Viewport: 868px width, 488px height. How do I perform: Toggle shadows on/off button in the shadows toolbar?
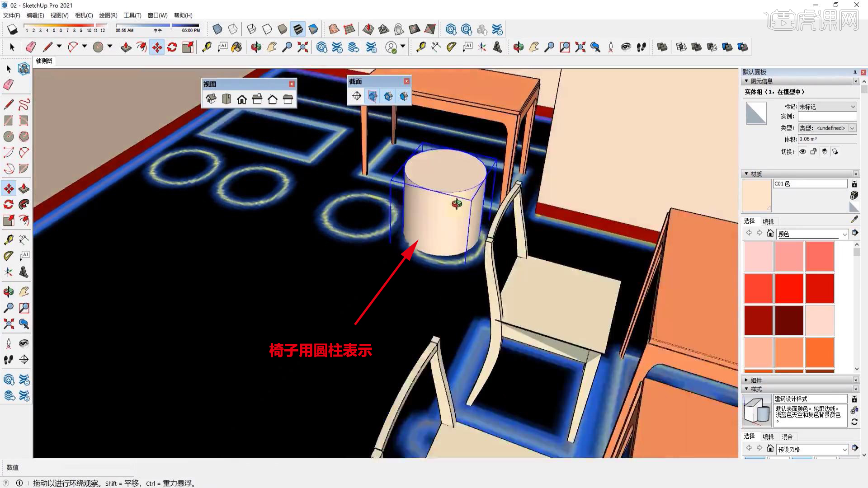point(12,29)
